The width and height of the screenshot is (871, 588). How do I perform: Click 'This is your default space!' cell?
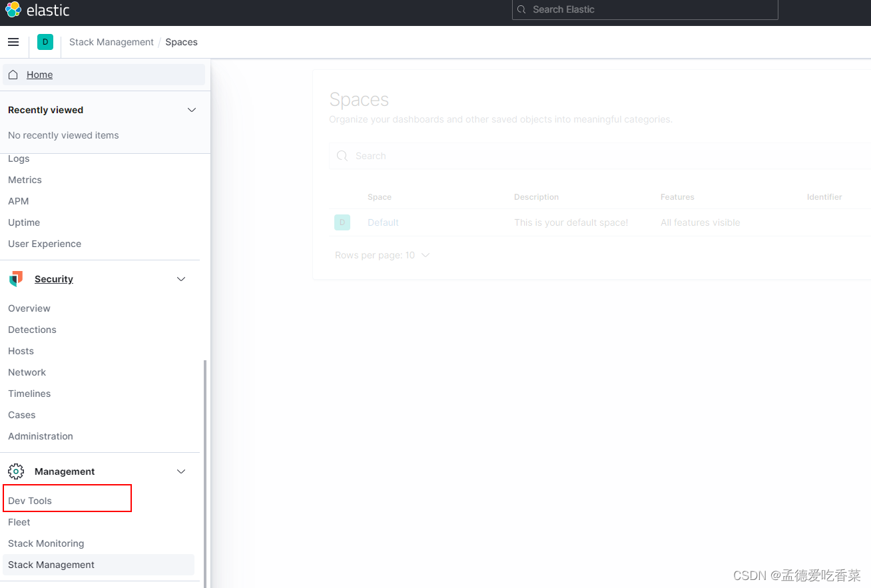[571, 222]
